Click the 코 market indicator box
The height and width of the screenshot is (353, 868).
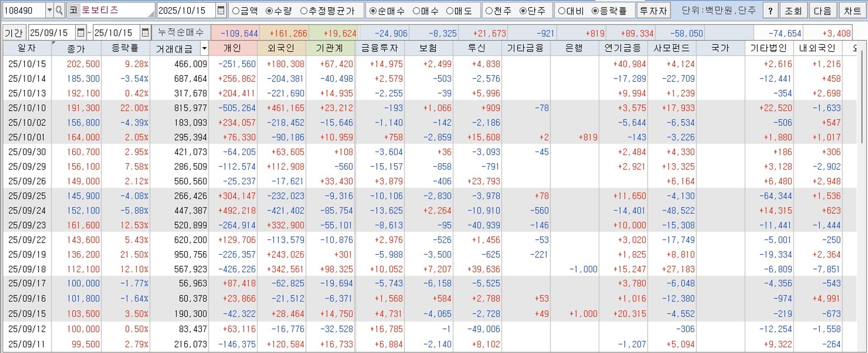pyautogui.click(x=73, y=10)
